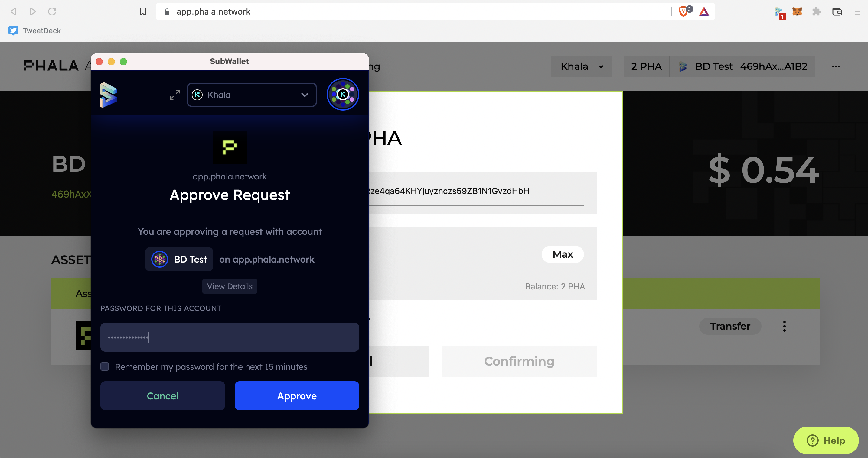
Task: Click the Confirming button in transfer dialog
Action: pos(519,361)
